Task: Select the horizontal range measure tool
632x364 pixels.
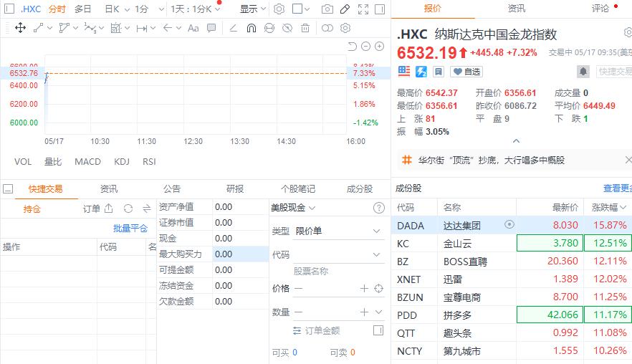Action: pos(141,28)
